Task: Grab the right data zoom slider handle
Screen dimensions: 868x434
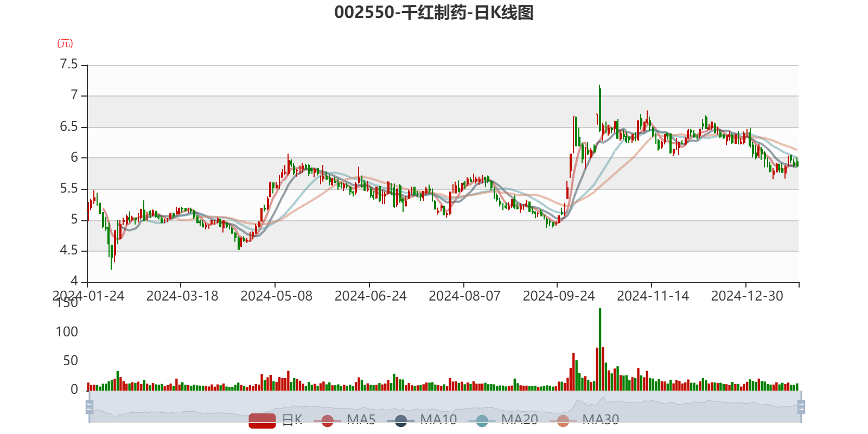Action: [x=801, y=406]
